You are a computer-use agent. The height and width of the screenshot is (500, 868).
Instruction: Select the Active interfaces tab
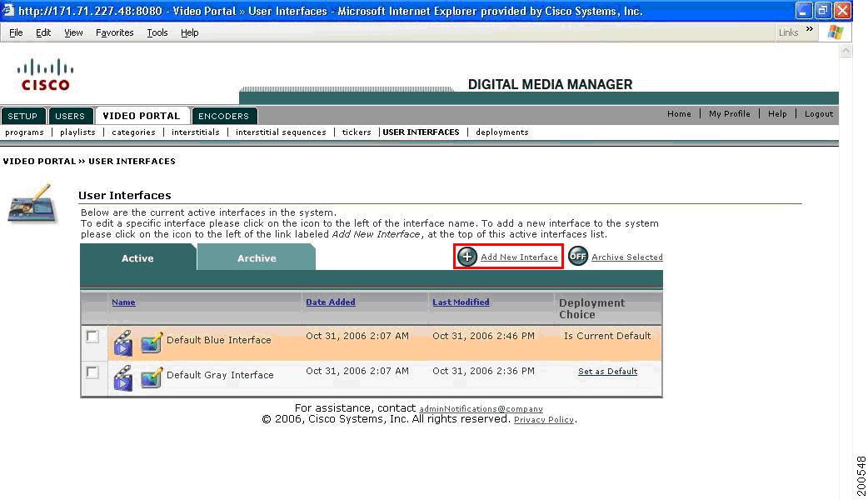[137, 257]
